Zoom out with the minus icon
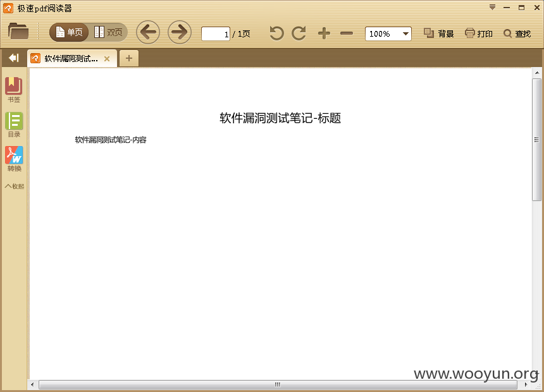 tap(347, 34)
